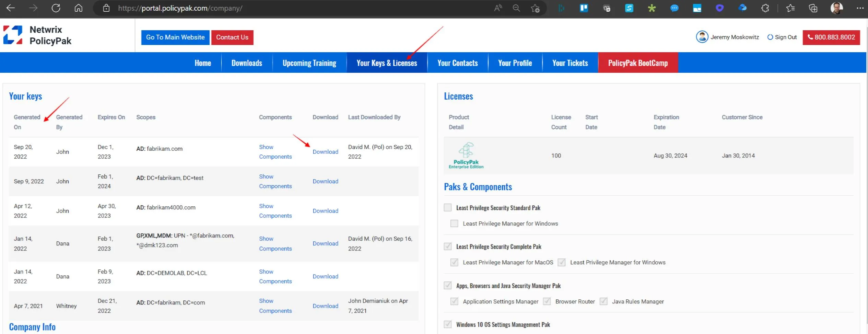
Task: Click the browser home icon
Action: pyautogui.click(x=79, y=8)
